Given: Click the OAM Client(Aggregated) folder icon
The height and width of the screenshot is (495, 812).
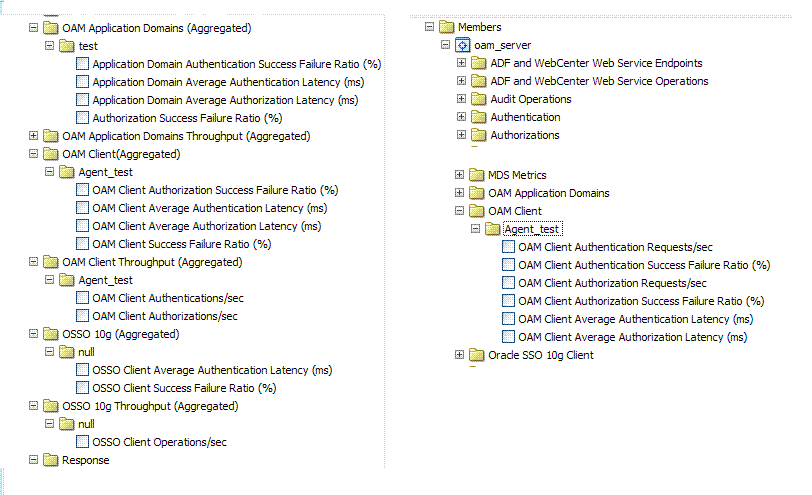Looking at the screenshot, I should (x=50, y=154).
